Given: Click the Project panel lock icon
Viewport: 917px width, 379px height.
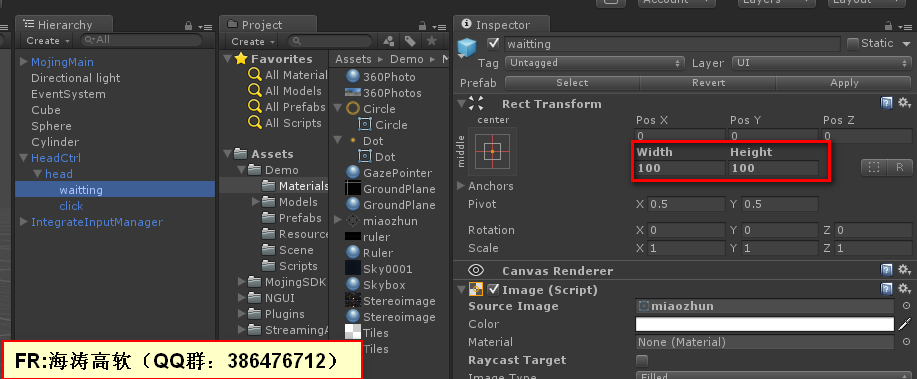Looking at the screenshot, I should [422, 26].
